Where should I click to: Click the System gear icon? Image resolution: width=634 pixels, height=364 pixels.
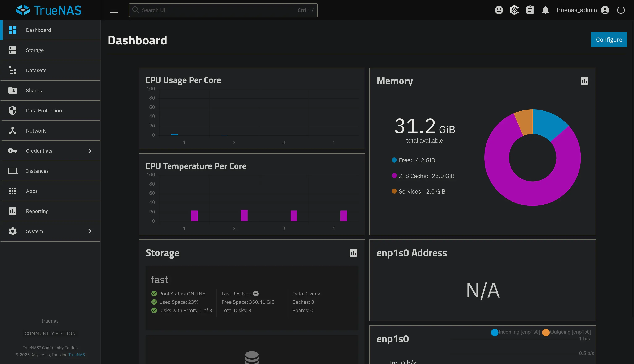tap(13, 231)
